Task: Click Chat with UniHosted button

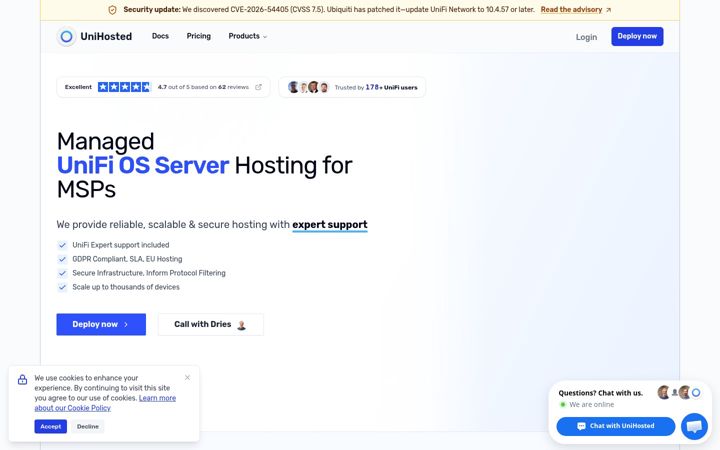Action: tap(616, 426)
